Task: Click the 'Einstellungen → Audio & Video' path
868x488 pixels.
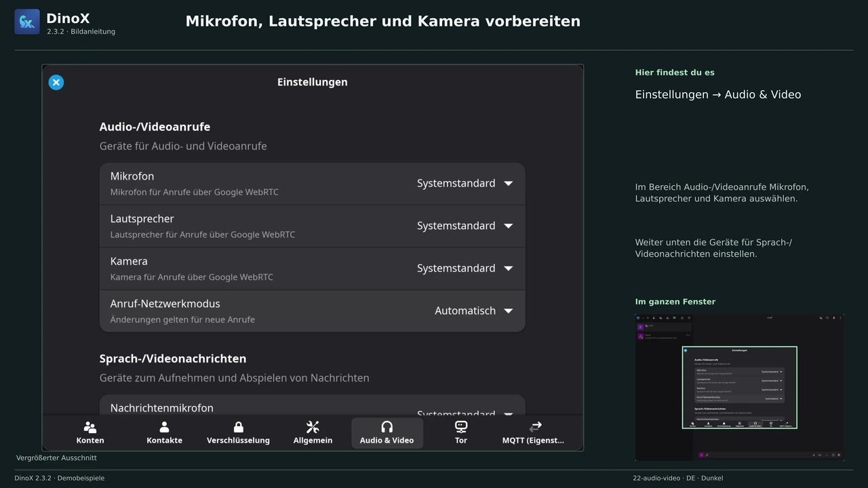Action: (x=718, y=94)
